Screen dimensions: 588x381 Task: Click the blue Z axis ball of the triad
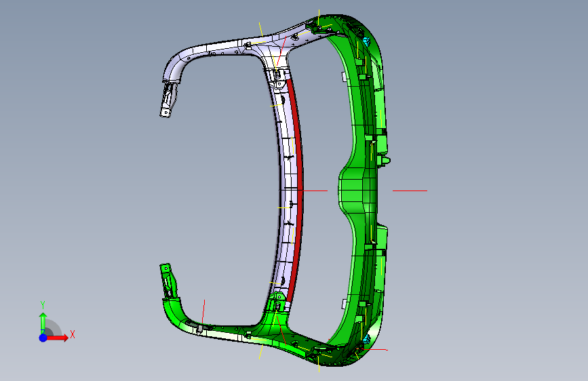coord(43,338)
